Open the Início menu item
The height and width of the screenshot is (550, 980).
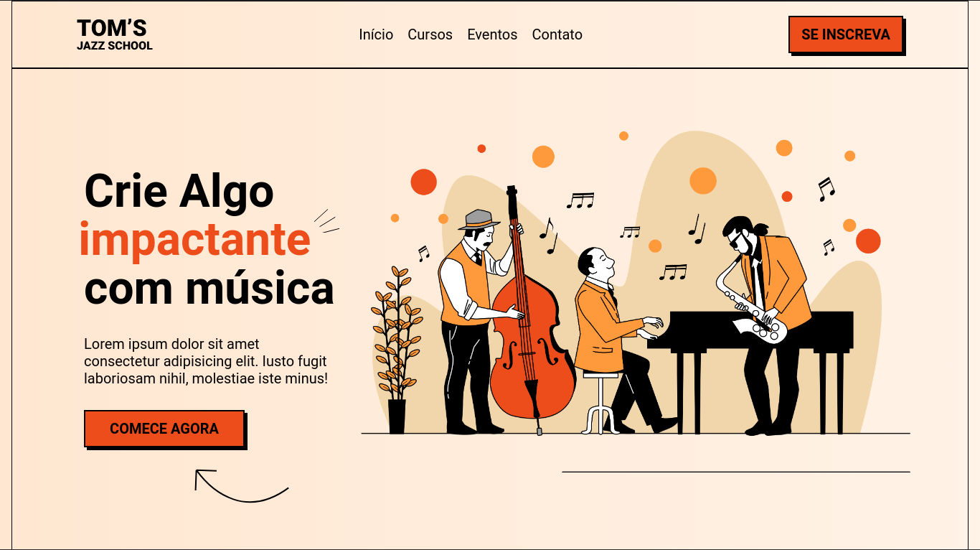376,34
